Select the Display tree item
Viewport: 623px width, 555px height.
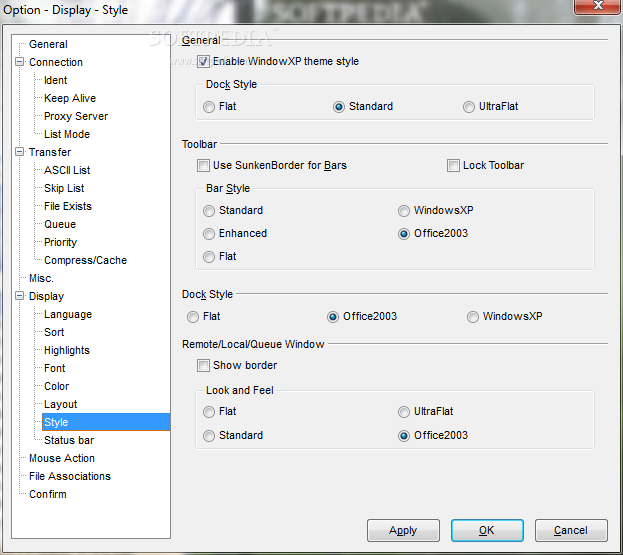46,296
